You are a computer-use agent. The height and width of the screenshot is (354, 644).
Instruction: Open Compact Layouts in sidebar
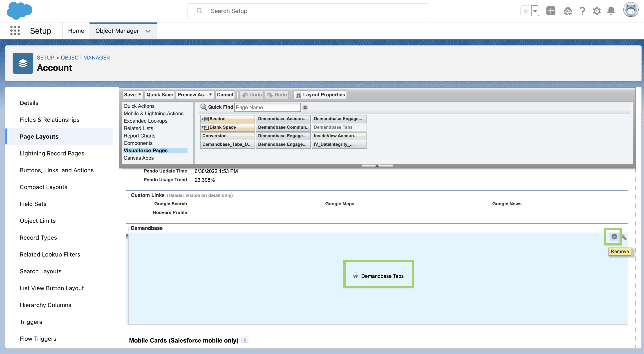(x=43, y=187)
